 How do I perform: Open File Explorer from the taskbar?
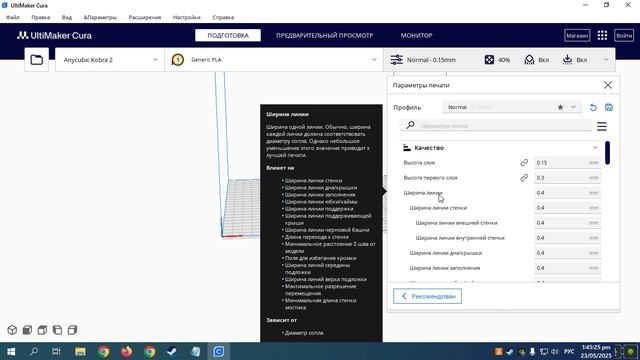click(80, 351)
